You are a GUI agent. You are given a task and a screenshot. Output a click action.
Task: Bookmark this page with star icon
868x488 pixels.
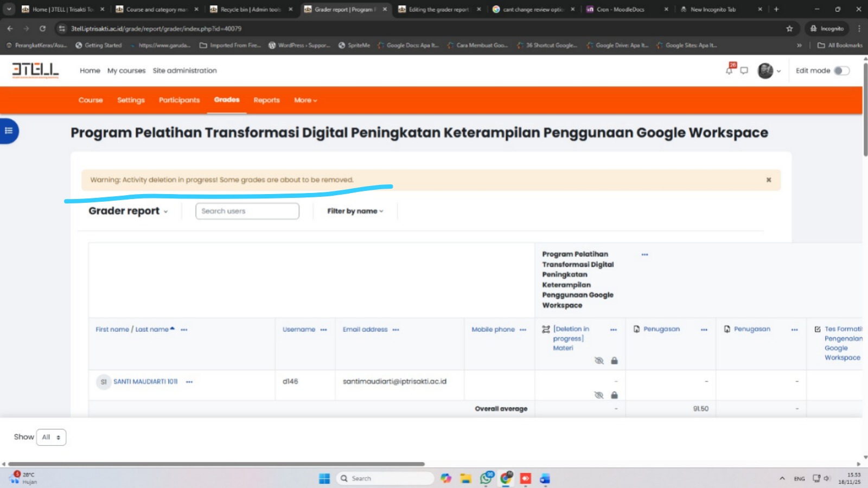[x=789, y=29]
